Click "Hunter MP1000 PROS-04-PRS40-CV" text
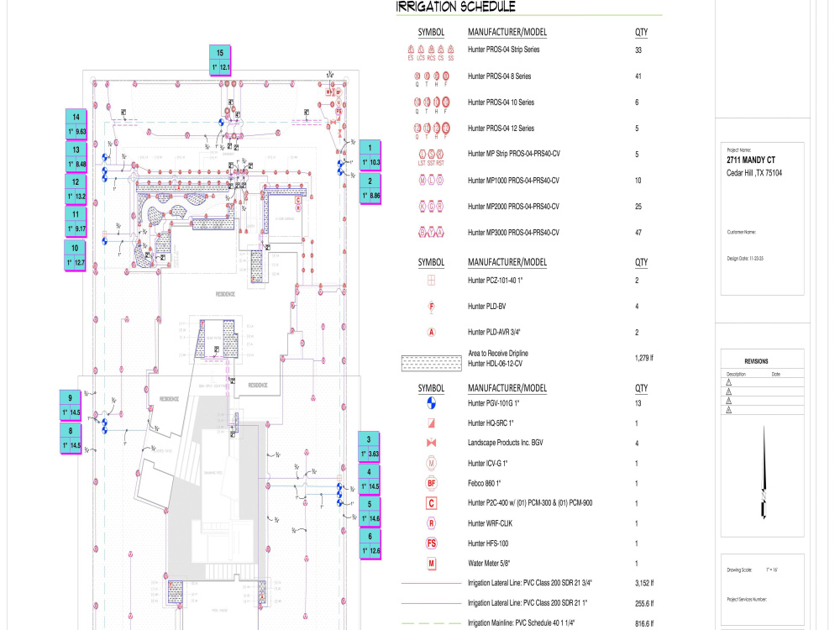The width and height of the screenshot is (840, 630). point(513,181)
